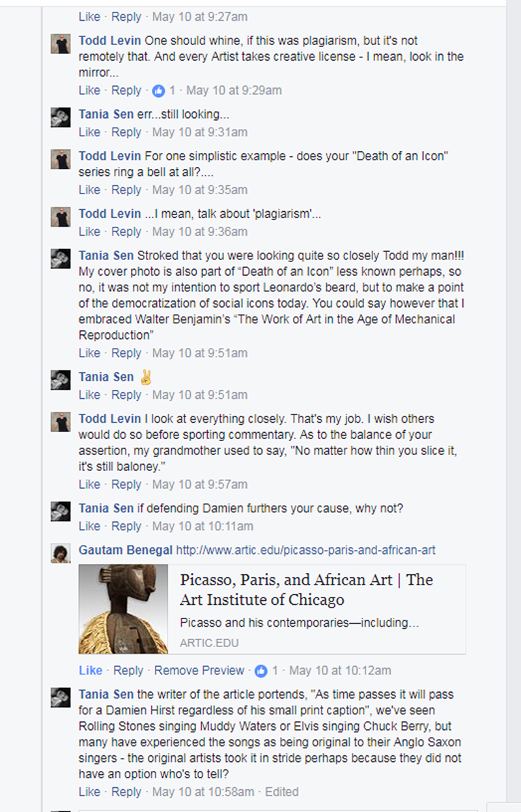This screenshot has width=521, height=812.
Task: Click Remove Preview under the link card
Action: click(x=199, y=671)
